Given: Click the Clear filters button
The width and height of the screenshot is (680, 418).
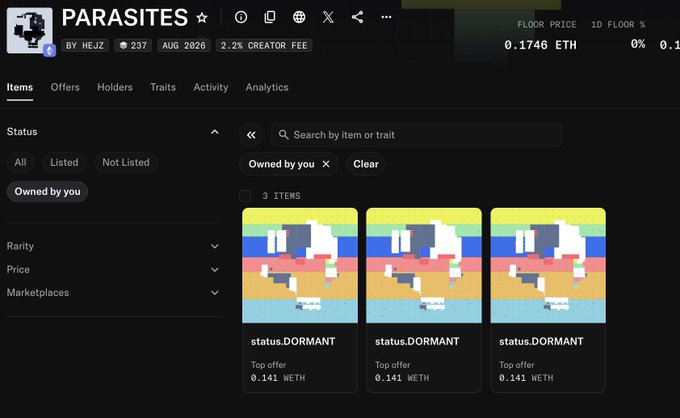Looking at the screenshot, I should pos(366,164).
